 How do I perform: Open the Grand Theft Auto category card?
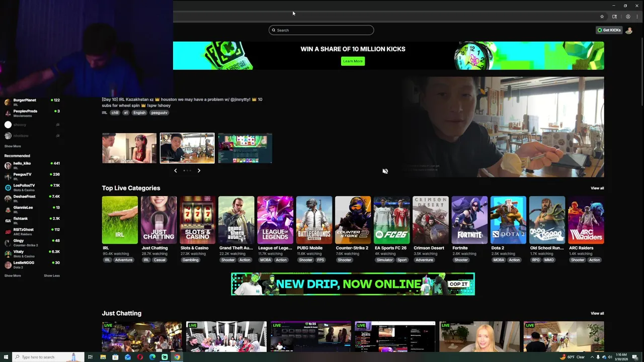pyautogui.click(x=236, y=220)
